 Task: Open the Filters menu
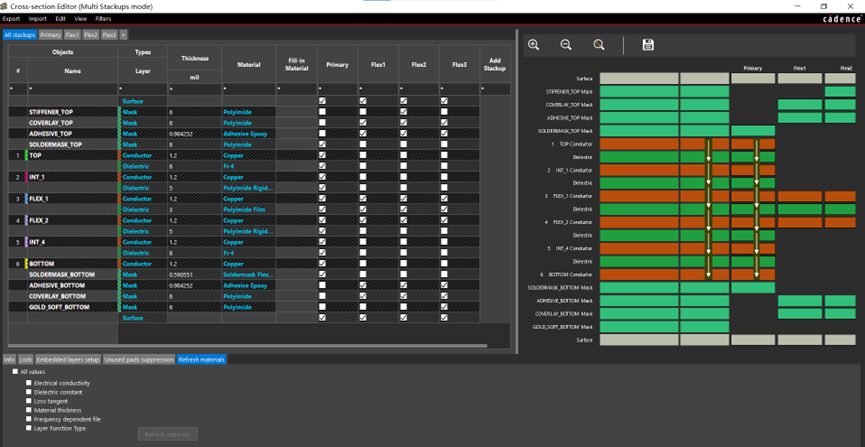[103, 19]
